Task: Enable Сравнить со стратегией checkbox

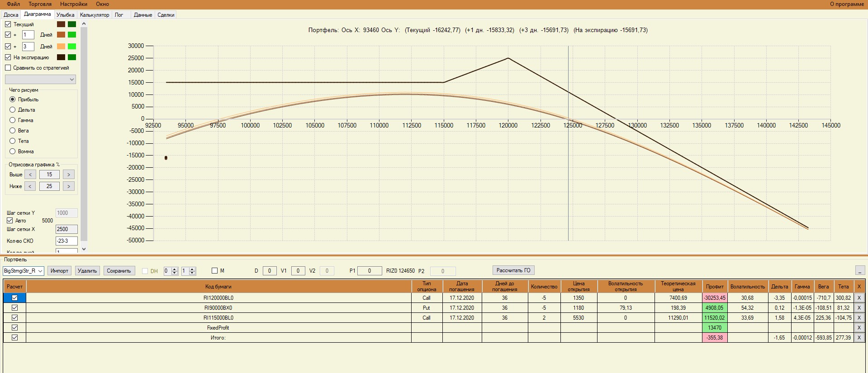Action: click(x=8, y=68)
